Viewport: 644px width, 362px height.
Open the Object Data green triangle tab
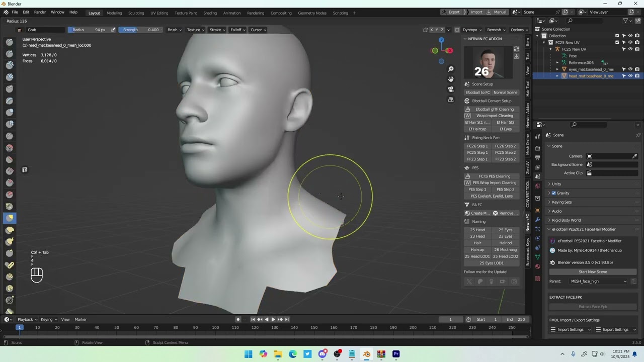pos(538,257)
